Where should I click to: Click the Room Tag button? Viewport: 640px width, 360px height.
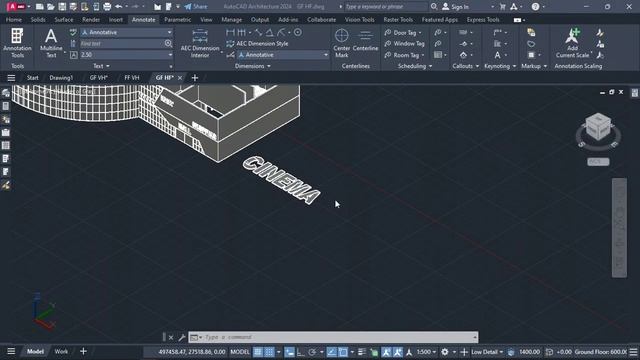coord(402,55)
